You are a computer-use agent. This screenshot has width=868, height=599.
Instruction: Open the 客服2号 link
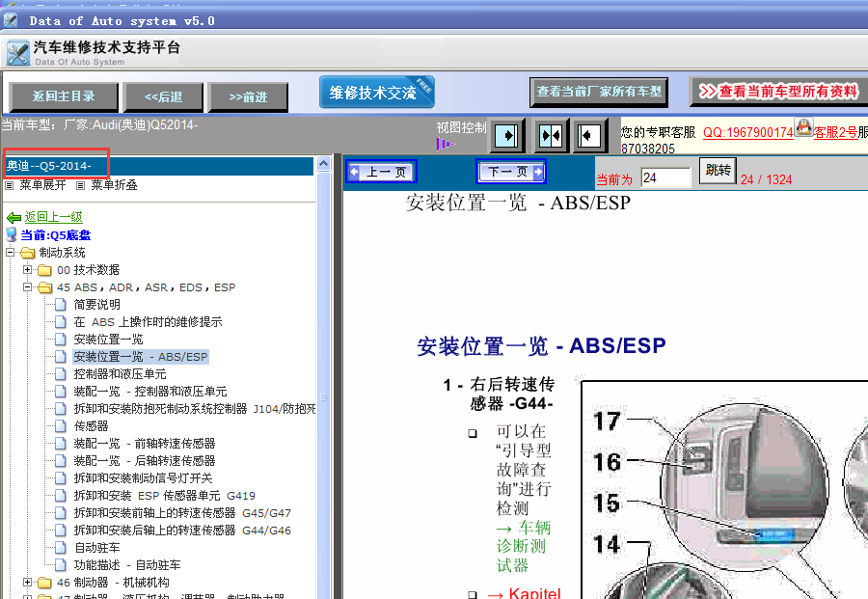coord(835,133)
